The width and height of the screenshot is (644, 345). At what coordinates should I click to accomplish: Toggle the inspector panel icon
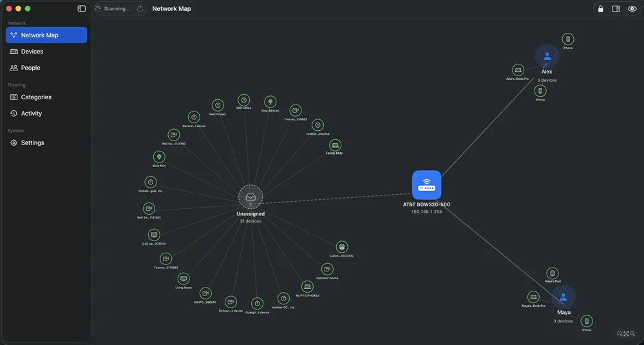pyautogui.click(x=616, y=8)
